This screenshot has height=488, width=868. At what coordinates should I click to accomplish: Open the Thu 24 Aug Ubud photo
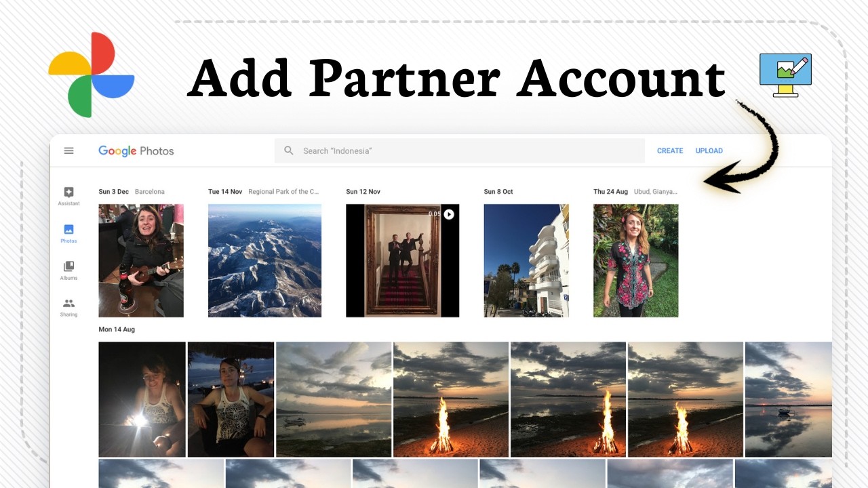tap(635, 260)
